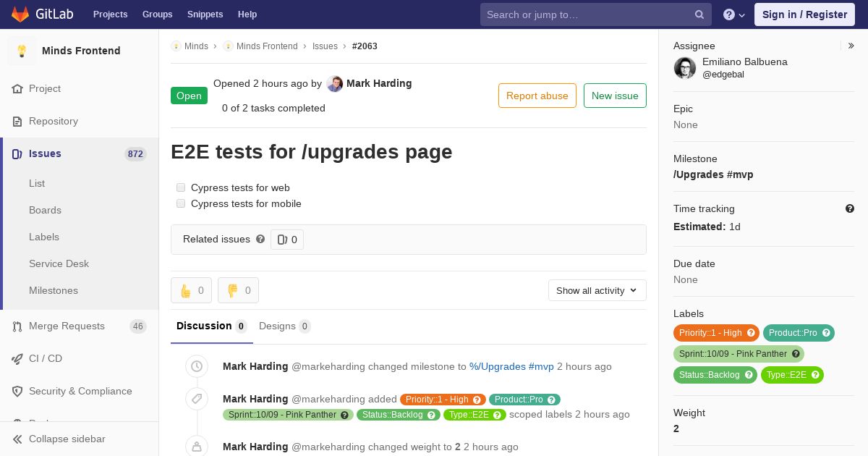Click the Project home icon in sidebar
Viewport: 868px width, 456px height.
pos(18,88)
